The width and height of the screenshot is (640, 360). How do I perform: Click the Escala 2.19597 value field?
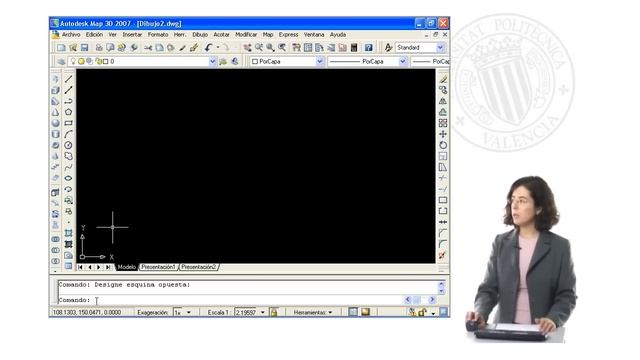pyautogui.click(x=246, y=313)
